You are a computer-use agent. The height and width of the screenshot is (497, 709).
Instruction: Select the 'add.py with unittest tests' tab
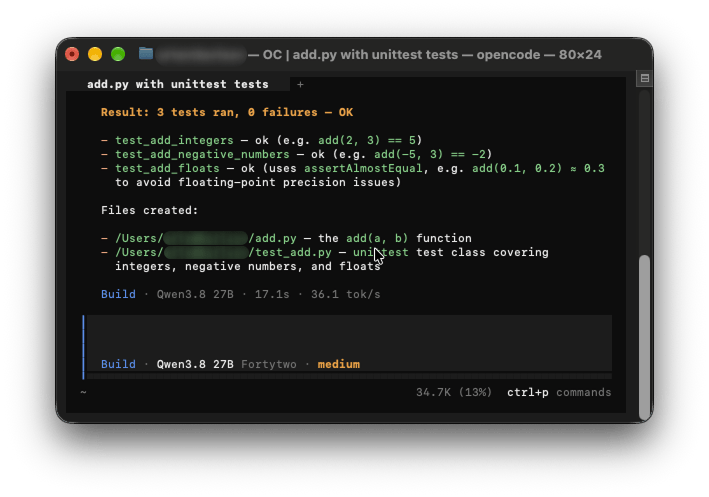[178, 84]
